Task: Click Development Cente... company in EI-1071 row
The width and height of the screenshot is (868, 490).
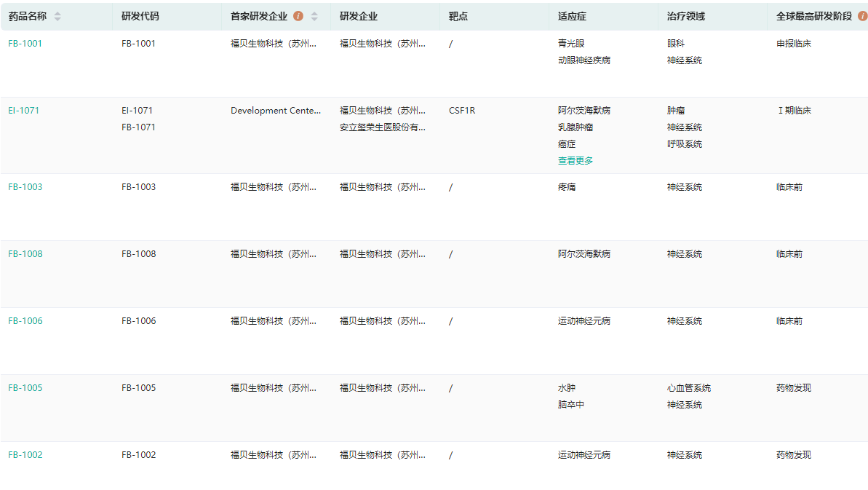Action: coord(276,111)
